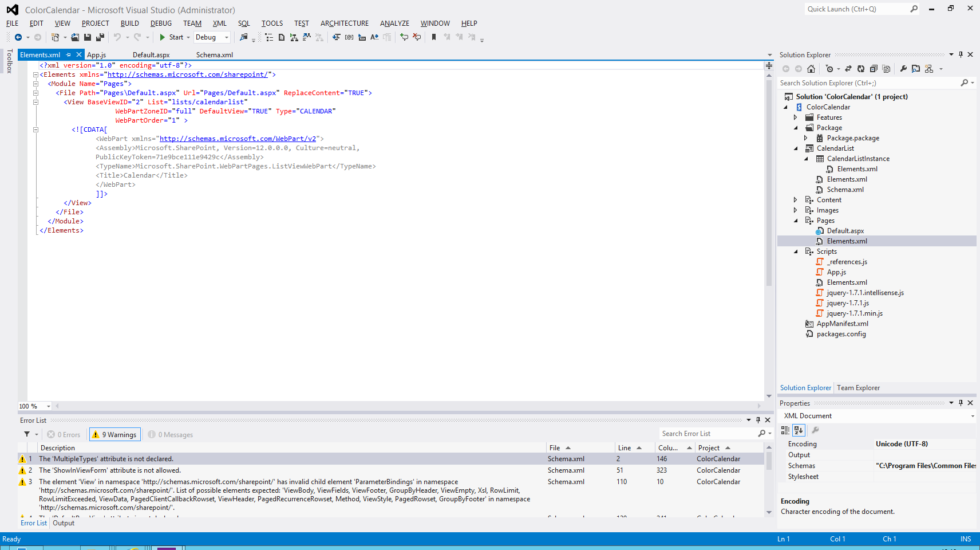980x550 pixels.
Task: Switch to the Output tab
Action: pos(64,523)
